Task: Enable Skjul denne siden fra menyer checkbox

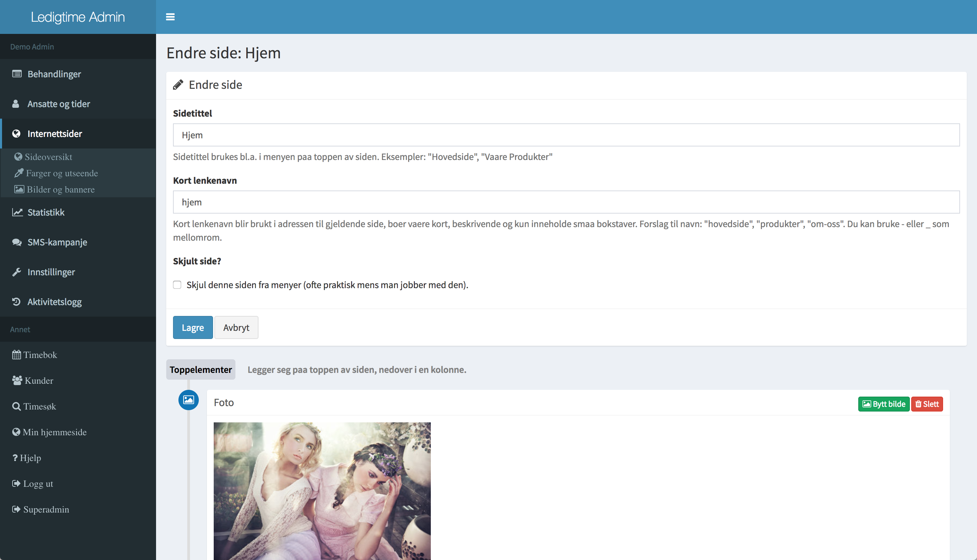Action: 177,285
